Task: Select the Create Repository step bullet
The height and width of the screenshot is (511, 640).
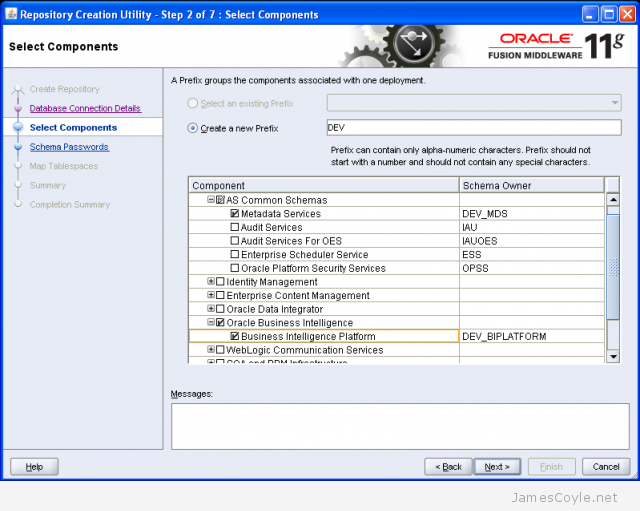Action: pyautogui.click(x=18, y=89)
